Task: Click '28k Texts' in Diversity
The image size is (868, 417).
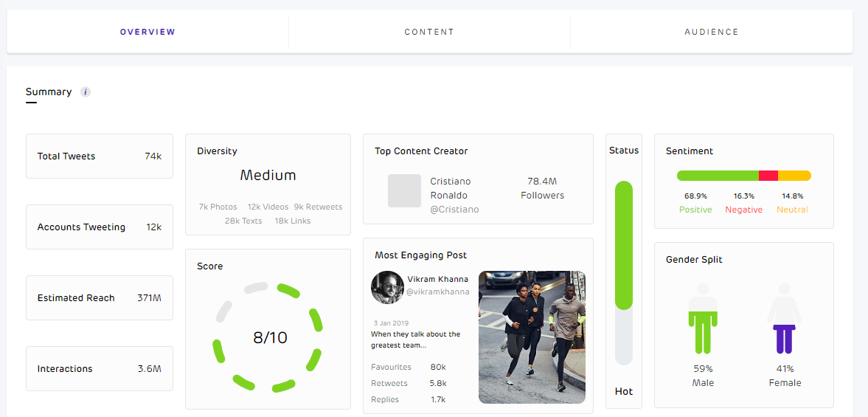Action: (x=243, y=221)
